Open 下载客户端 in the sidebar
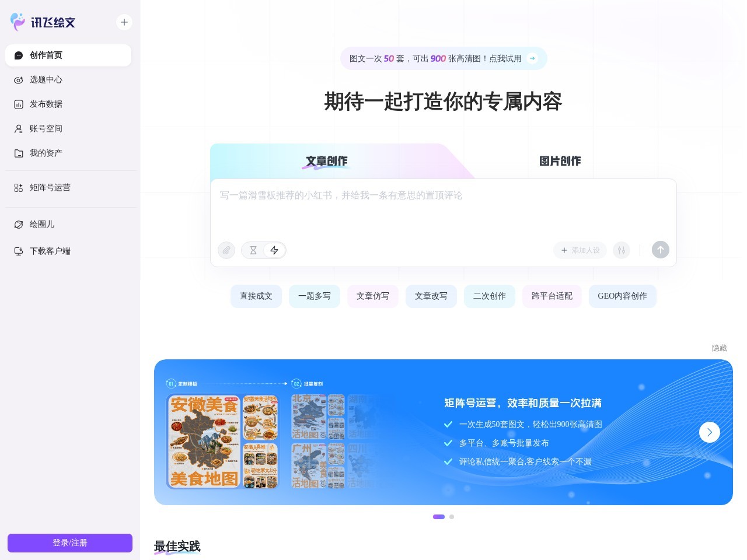Viewport: 747px width, 560px height. point(68,251)
